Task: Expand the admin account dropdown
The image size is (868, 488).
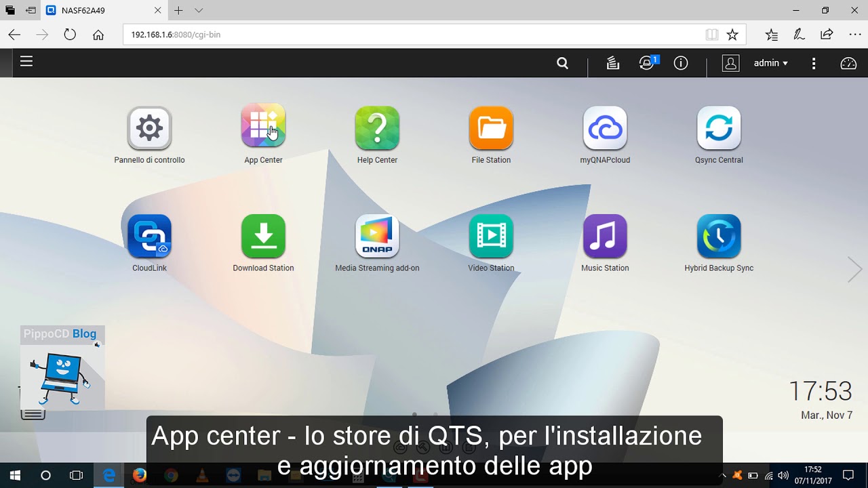Action: 771,63
